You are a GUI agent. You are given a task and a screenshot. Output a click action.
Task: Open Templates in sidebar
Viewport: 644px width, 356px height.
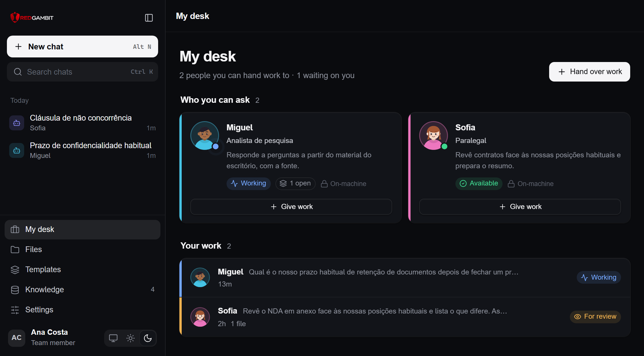83,270
